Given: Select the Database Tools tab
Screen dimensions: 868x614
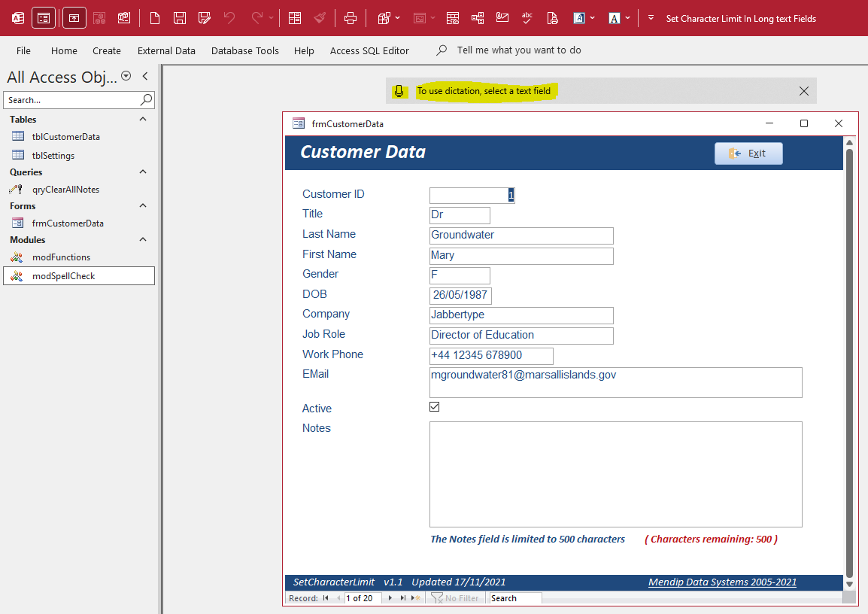Looking at the screenshot, I should click(245, 50).
